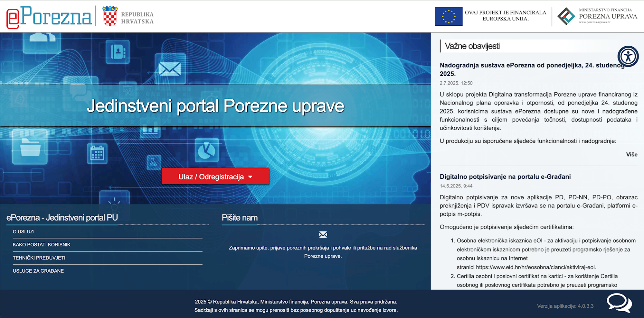Select KAKO POSTATI KORISNIK menu item
Image resolution: width=644 pixels, height=318 pixels.
pos(42,245)
